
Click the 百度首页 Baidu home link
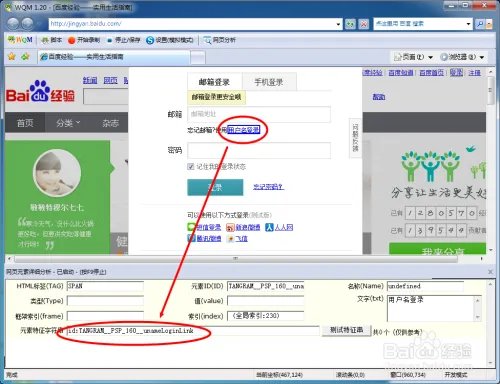click(x=431, y=72)
